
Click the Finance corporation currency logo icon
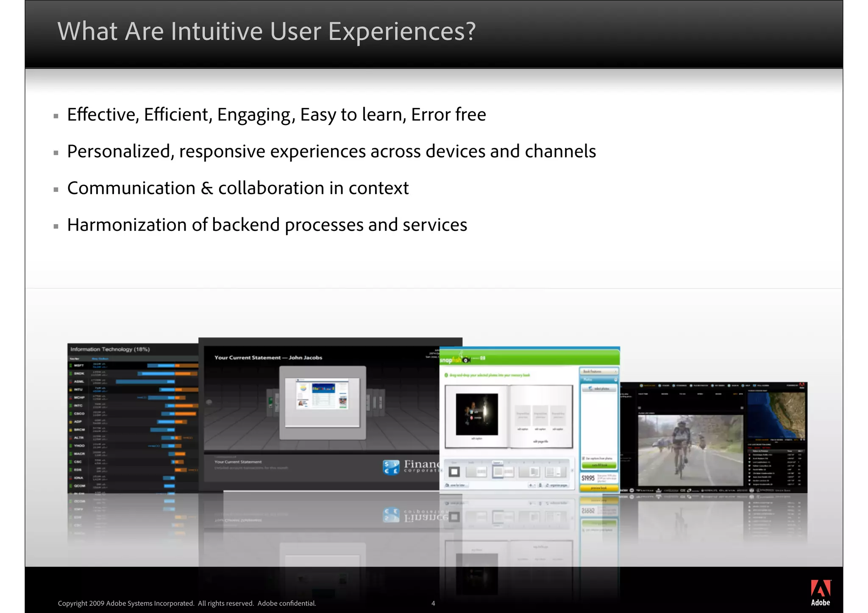point(391,467)
